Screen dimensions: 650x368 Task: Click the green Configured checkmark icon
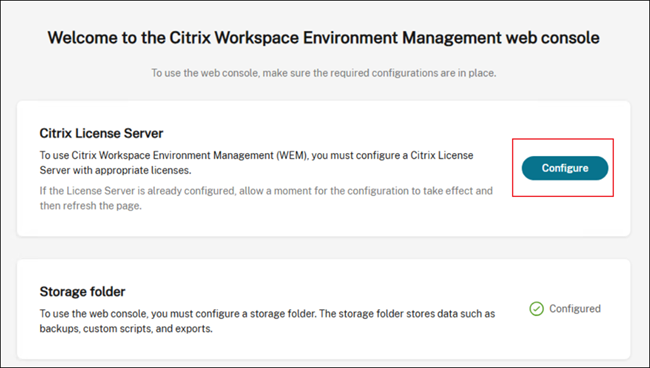tap(536, 309)
